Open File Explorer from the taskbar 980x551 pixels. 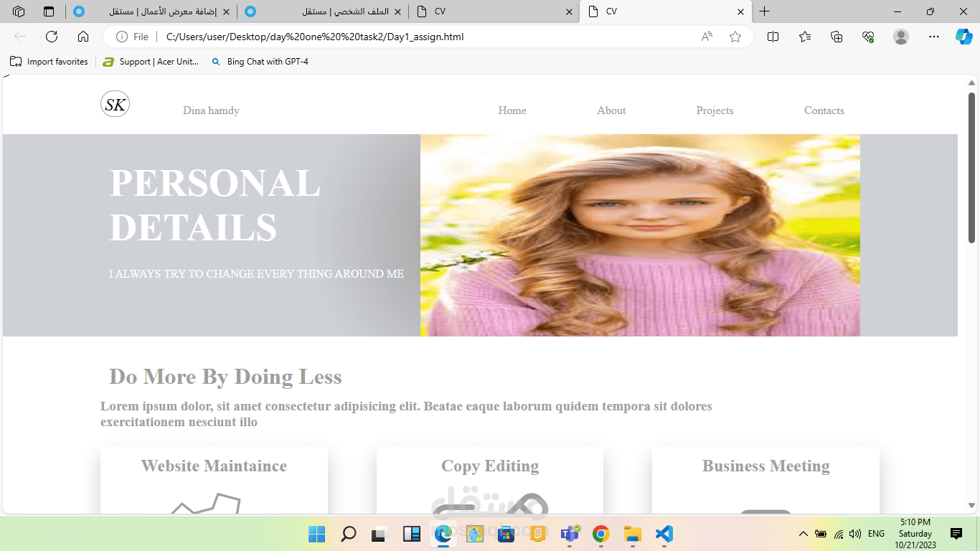point(632,534)
